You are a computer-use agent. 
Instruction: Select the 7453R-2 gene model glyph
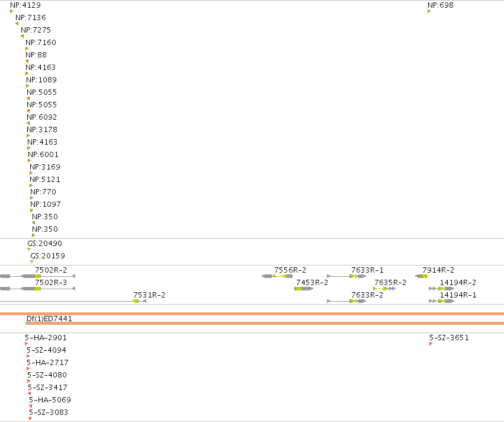[304, 289]
